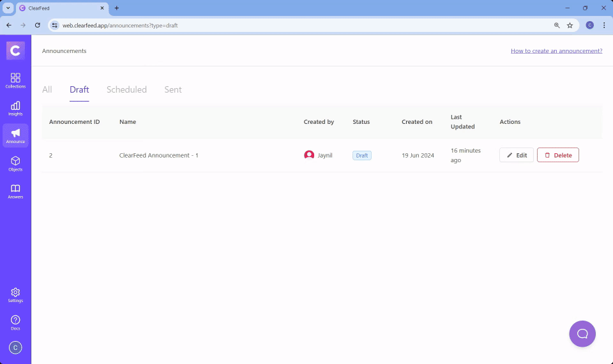Reload the page

[38, 26]
